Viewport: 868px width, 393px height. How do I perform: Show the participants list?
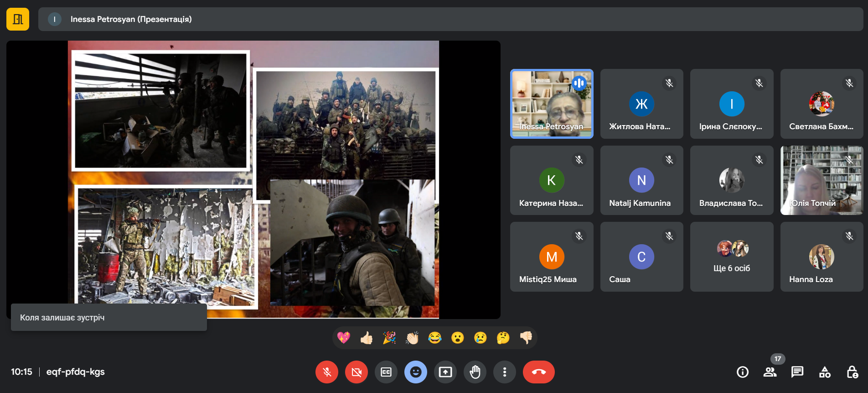[x=770, y=372]
